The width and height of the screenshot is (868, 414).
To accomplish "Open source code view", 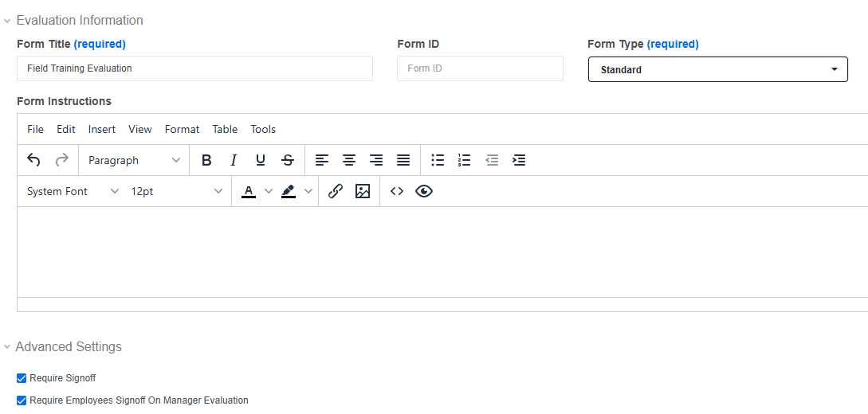I will click(x=397, y=191).
